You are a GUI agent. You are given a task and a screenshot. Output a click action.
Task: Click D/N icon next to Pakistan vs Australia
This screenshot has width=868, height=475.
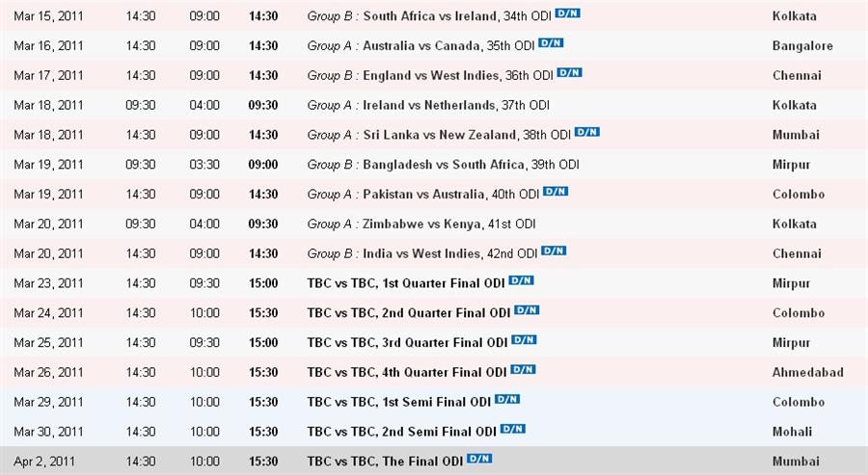pyautogui.click(x=556, y=192)
